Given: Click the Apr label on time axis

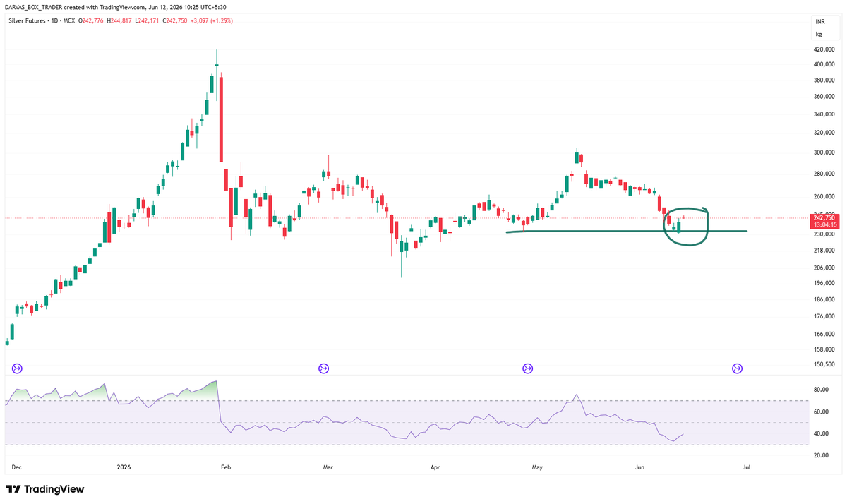Looking at the screenshot, I should click(435, 467).
